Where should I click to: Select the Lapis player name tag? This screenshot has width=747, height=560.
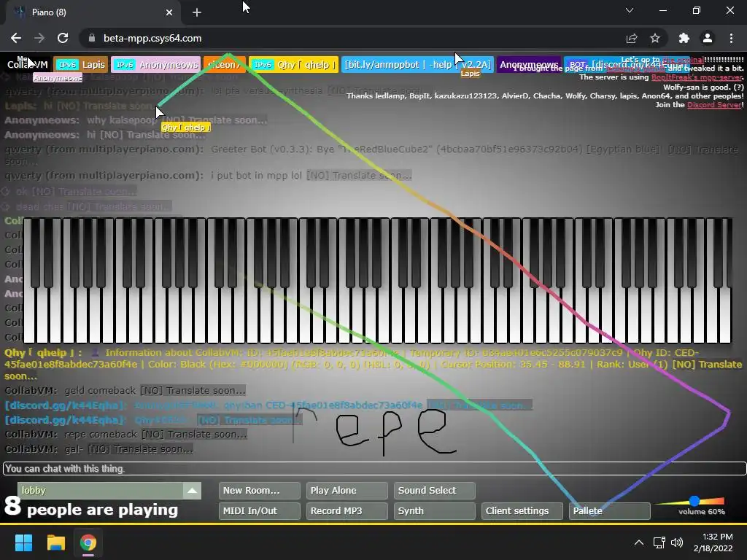pos(80,65)
